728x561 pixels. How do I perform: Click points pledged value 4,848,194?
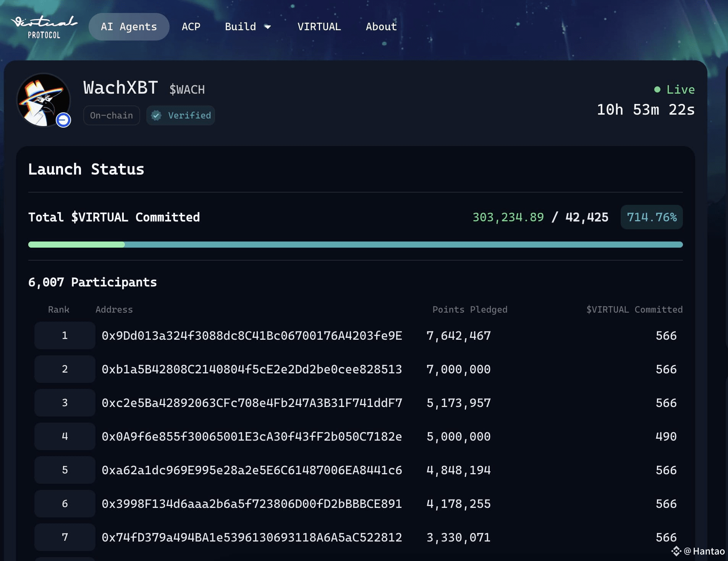pyautogui.click(x=458, y=470)
